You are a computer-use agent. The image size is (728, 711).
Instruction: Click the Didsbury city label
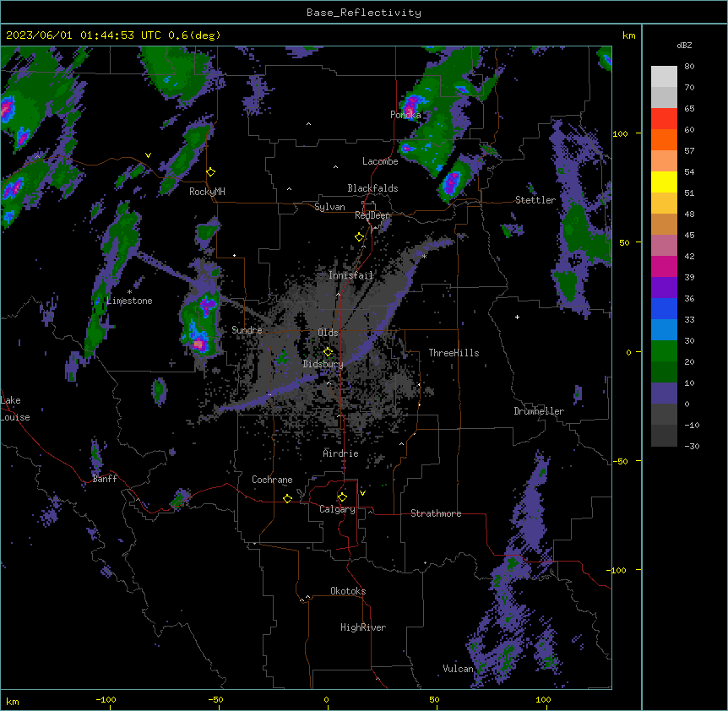coord(323,364)
